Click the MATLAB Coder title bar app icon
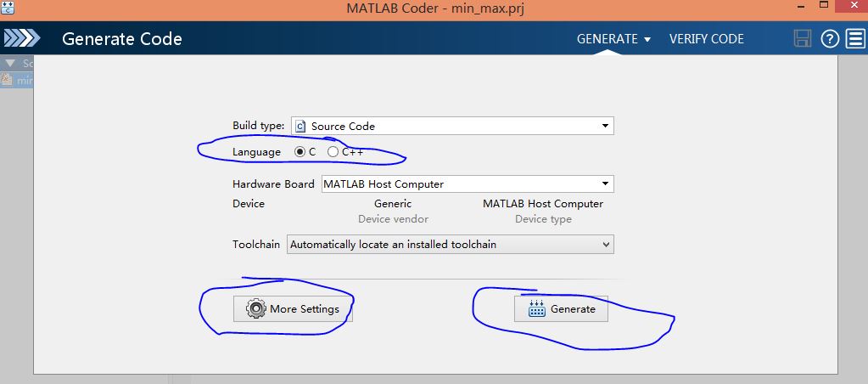This screenshot has height=384, width=868. coord(7,7)
